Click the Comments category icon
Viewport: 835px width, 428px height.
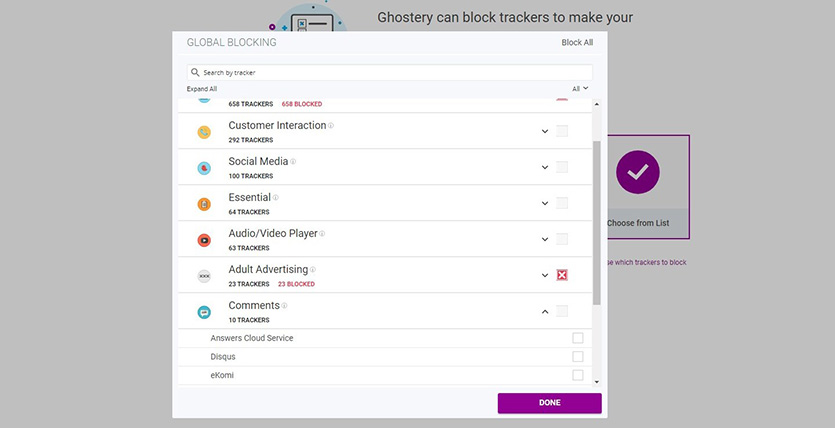pos(204,312)
